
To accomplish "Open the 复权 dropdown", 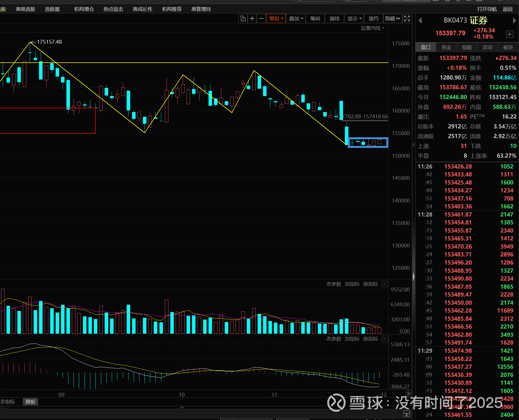I will tap(276, 18).
